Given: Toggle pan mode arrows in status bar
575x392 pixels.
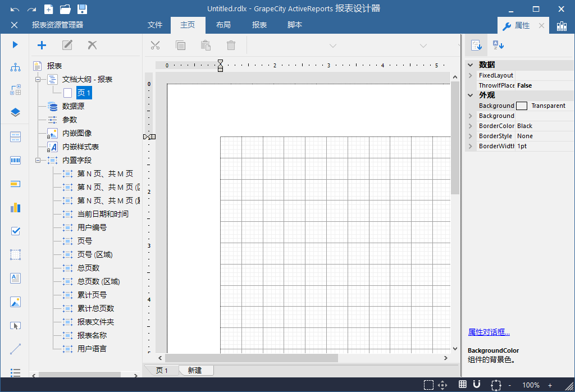Looking at the screenshot, I should (442, 385).
